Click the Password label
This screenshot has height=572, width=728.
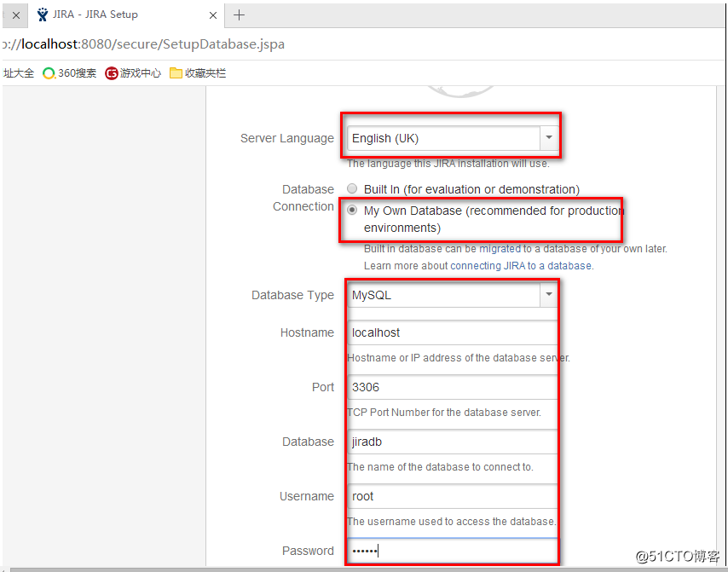[308, 551]
